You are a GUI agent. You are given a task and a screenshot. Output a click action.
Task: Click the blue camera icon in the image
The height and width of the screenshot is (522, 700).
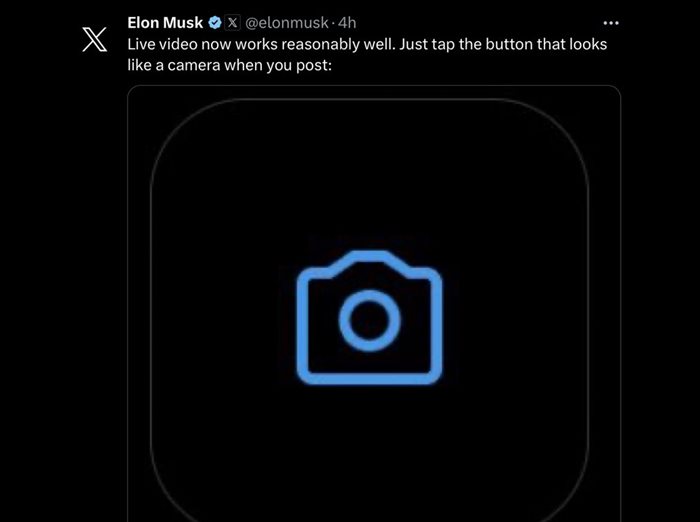pyautogui.click(x=369, y=316)
